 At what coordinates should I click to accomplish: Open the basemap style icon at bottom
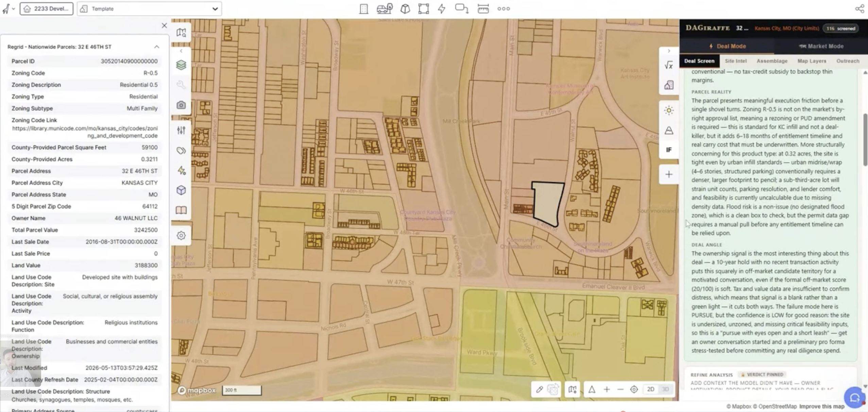click(x=573, y=390)
